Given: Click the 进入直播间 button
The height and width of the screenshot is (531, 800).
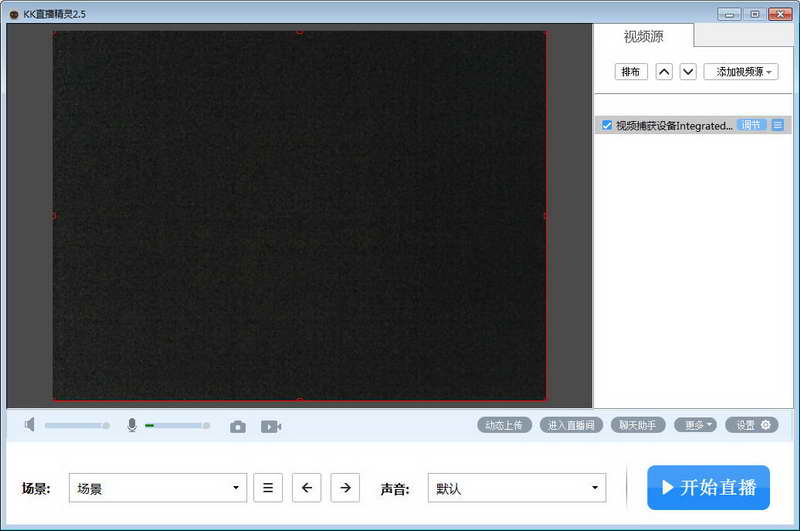Looking at the screenshot, I should click(x=571, y=425).
